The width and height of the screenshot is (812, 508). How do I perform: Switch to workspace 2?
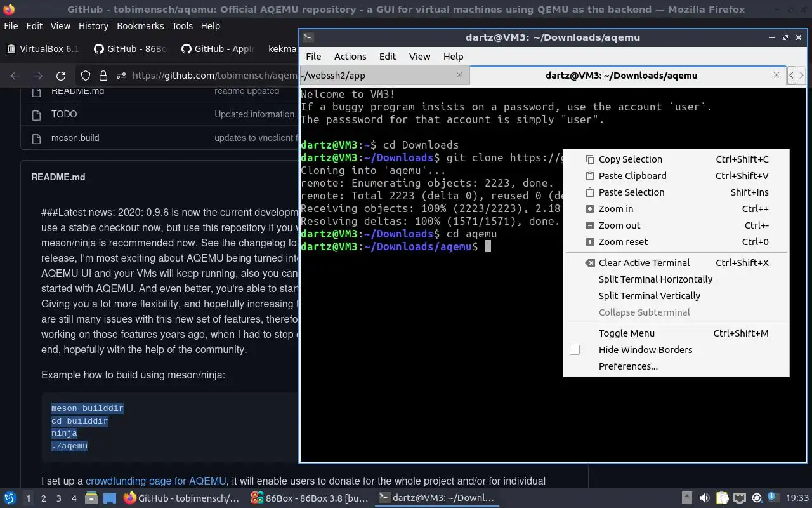(x=43, y=498)
